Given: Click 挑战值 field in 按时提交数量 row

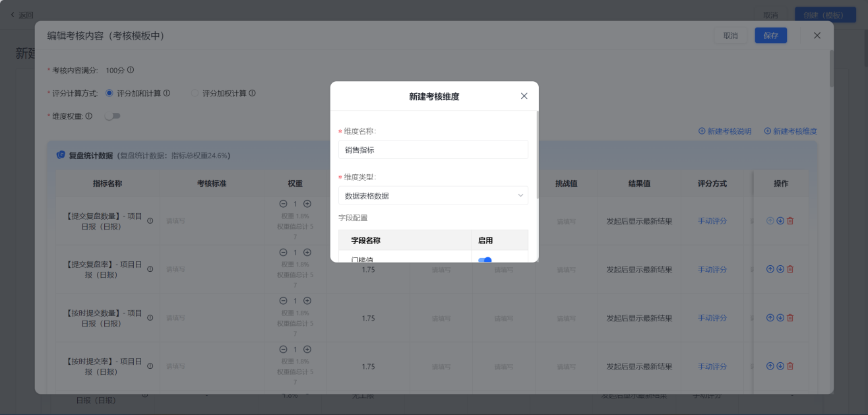Looking at the screenshot, I should click(x=566, y=318).
